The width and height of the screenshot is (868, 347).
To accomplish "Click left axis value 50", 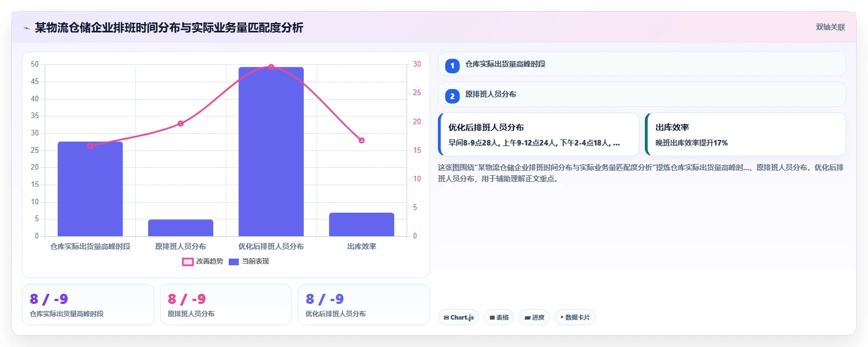I will pos(35,64).
